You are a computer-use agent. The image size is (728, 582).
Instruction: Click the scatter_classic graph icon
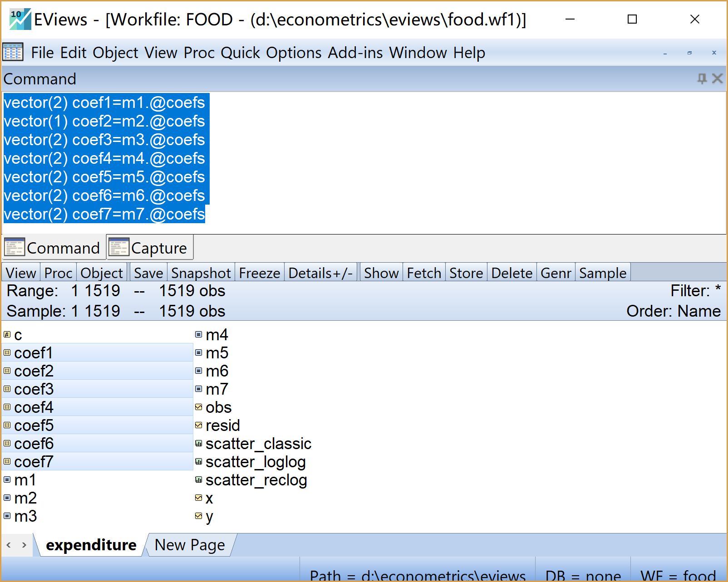point(198,444)
